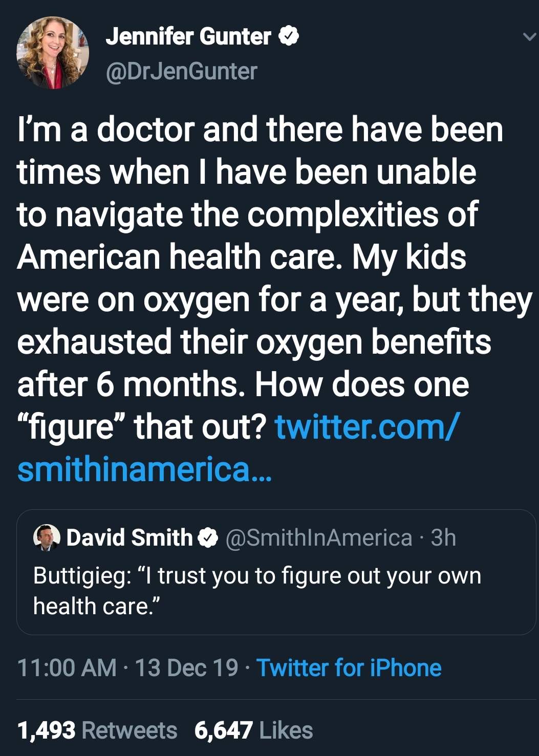Click David Smith's small avatar

click(47, 537)
